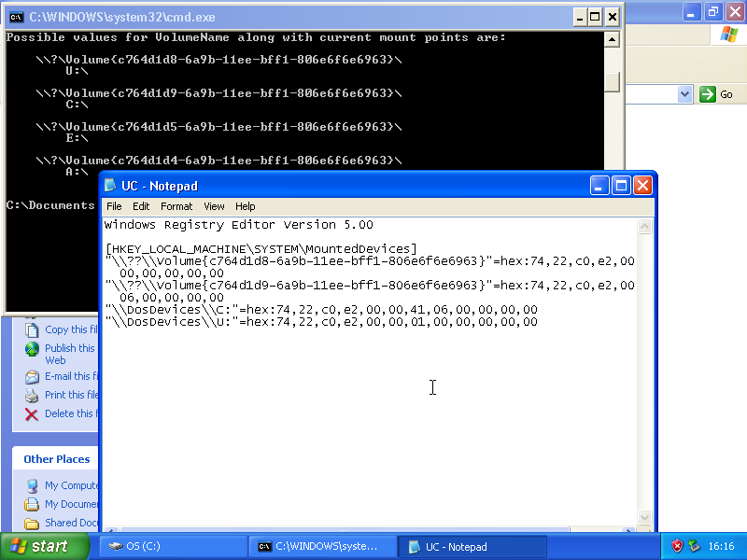Click the c764d1d8 volume line in cmd
Screen dimensions: 747x560
pyautogui.click(x=218, y=60)
